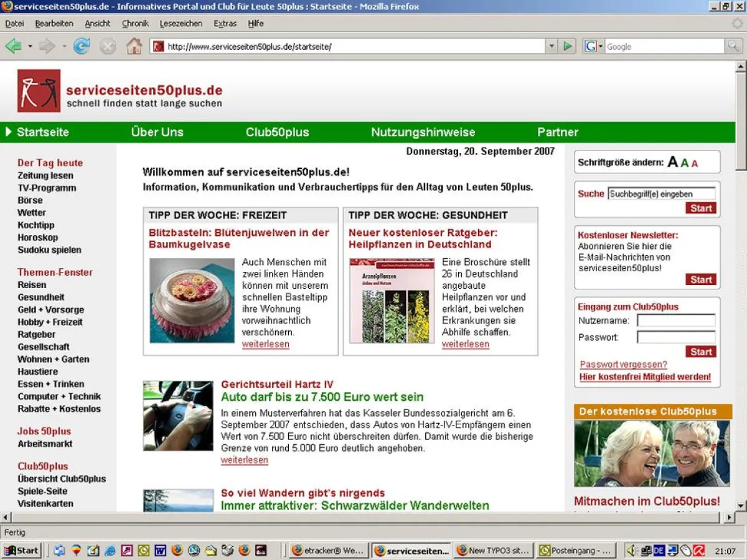Click Start next to the Suche field
Viewport: 747px width, 560px height.
tap(700, 208)
